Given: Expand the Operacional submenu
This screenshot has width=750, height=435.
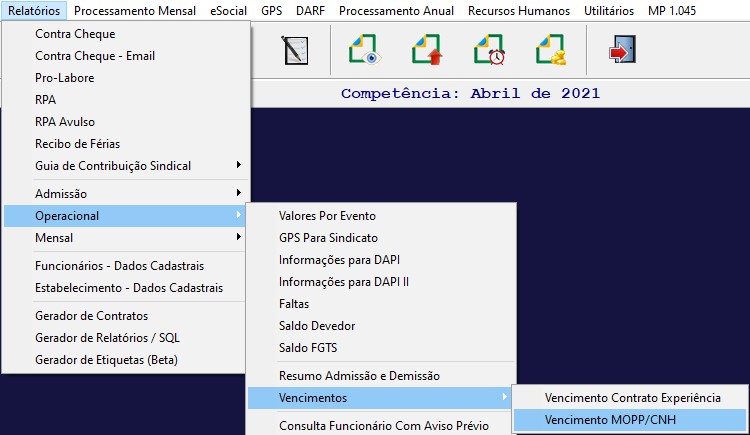Looking at the screenshot, I should click(x=126, y=216).
